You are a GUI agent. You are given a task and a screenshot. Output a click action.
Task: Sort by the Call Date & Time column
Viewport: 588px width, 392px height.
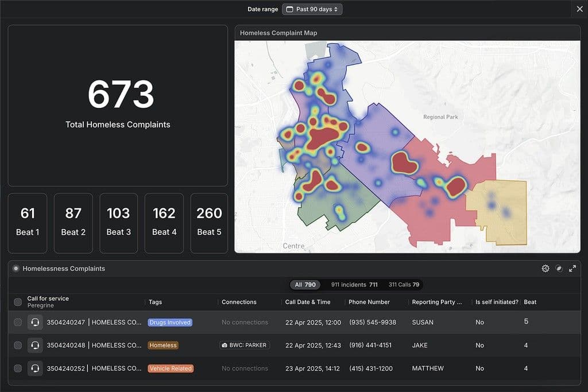[x=308, y=302]
